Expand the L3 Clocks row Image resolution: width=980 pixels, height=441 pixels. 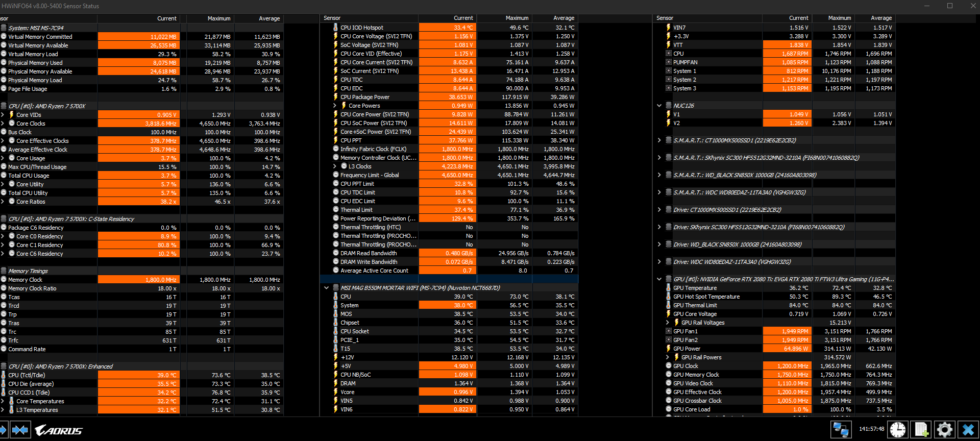click(x=335, y=166)
